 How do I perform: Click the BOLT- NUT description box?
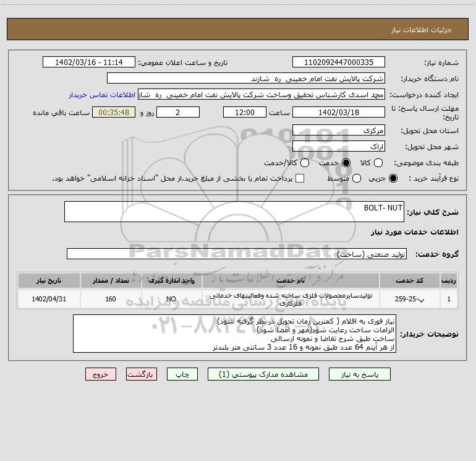point(234,212)
